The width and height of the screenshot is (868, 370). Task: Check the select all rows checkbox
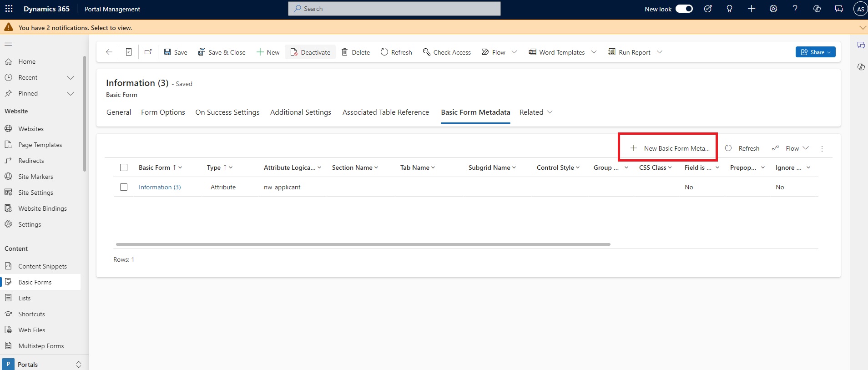(x=124, y=167)
